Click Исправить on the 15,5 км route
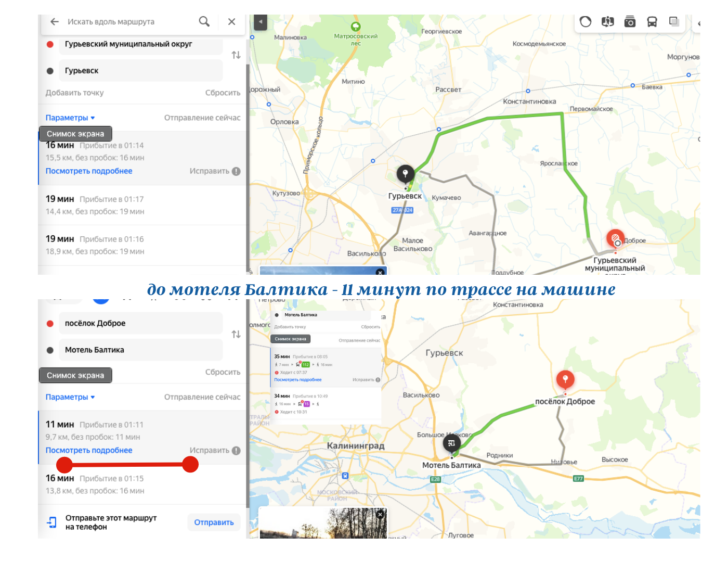 [x=215, y=171]
